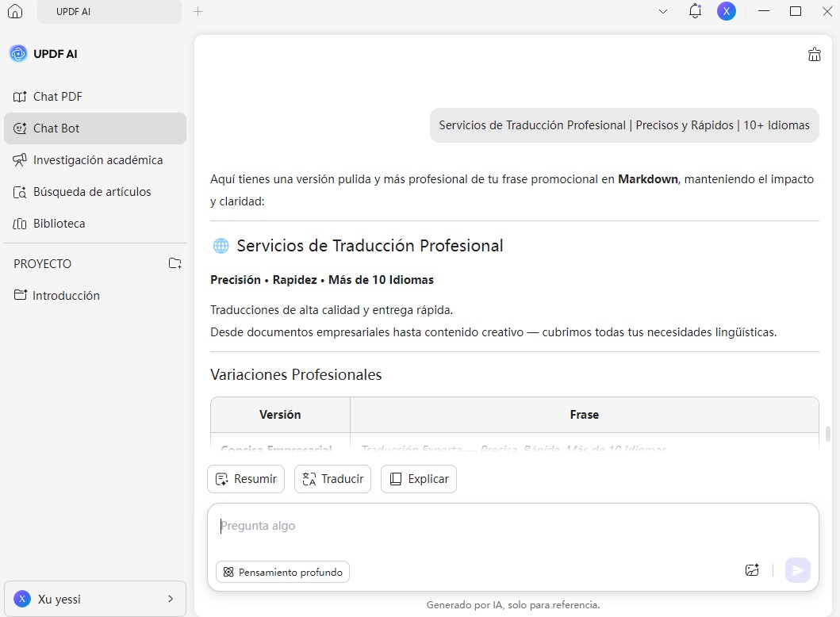
Task: Focus the Pregunta algo input field
Action: coord(476,526)
